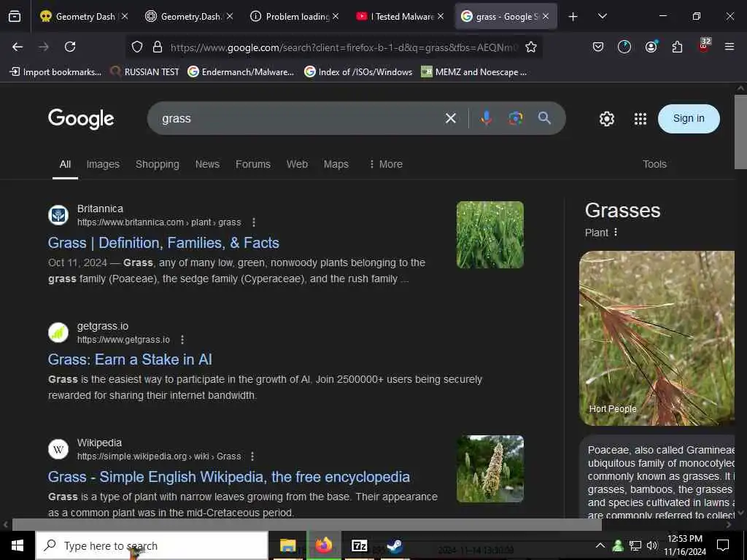
Task: Open a new browser tab
Action: tap(573, 17)
